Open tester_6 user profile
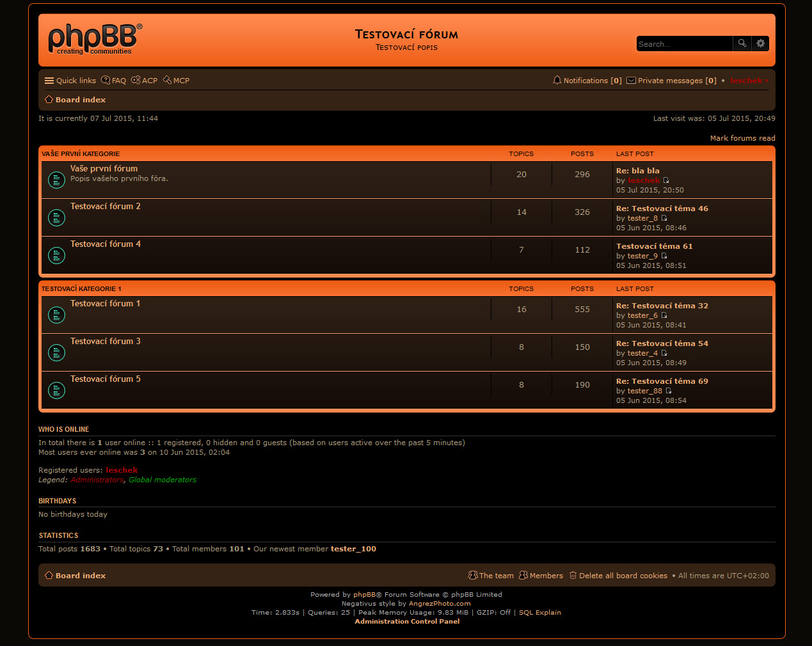The height and width of the screenshot is (646, 812). click(642, 315)
